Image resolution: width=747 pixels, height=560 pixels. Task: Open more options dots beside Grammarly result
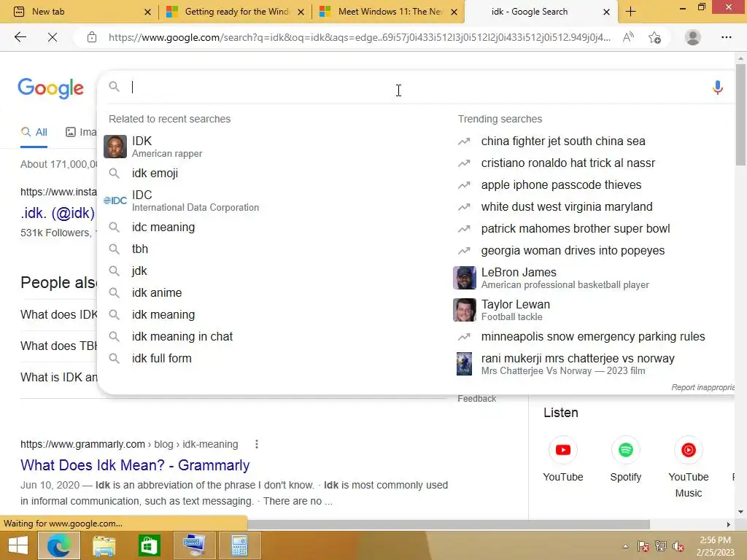pos(257,444)
